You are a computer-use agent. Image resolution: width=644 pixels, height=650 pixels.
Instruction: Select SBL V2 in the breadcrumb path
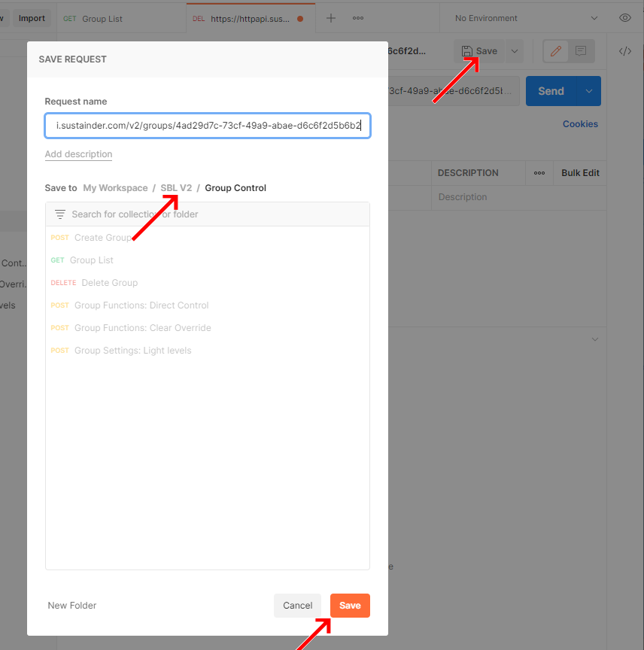(x=176, y=187)
